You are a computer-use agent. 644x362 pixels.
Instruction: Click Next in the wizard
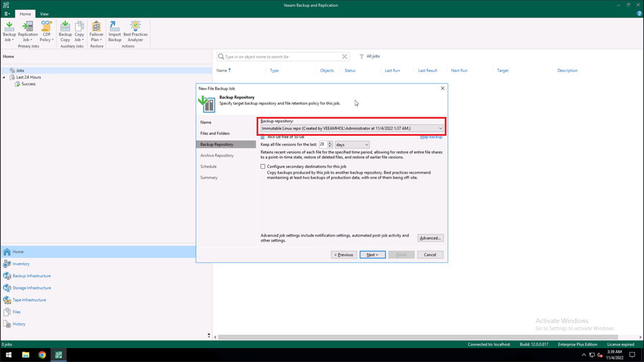tap(372, 255)
